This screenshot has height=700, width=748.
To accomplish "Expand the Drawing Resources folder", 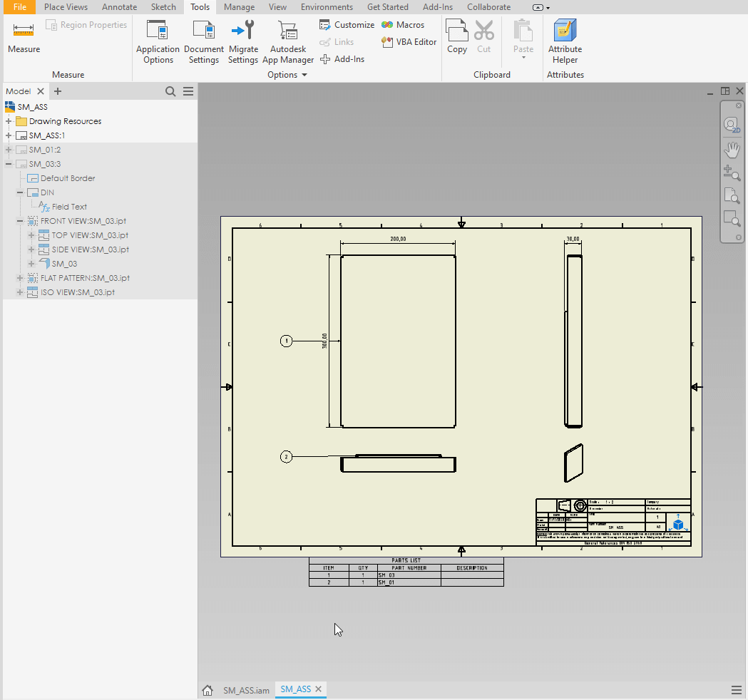I will [x=9, y=121].
